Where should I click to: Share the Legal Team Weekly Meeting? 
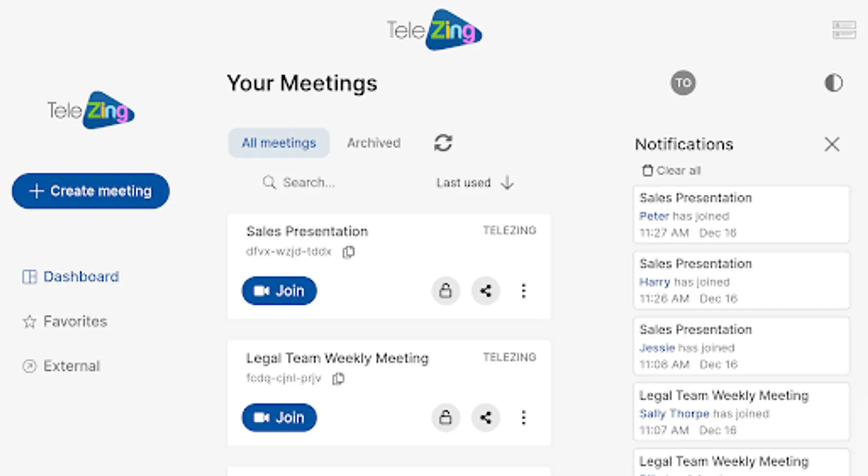[485, 418]
